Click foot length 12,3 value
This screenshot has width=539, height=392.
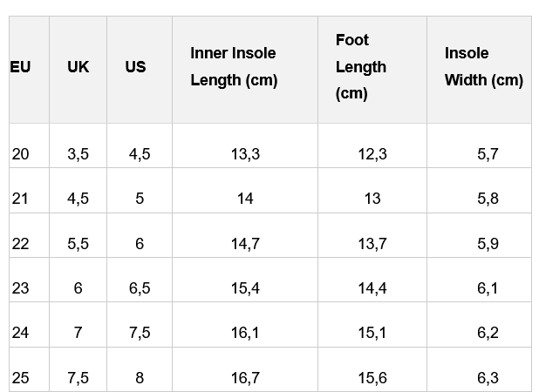point(372,154)
